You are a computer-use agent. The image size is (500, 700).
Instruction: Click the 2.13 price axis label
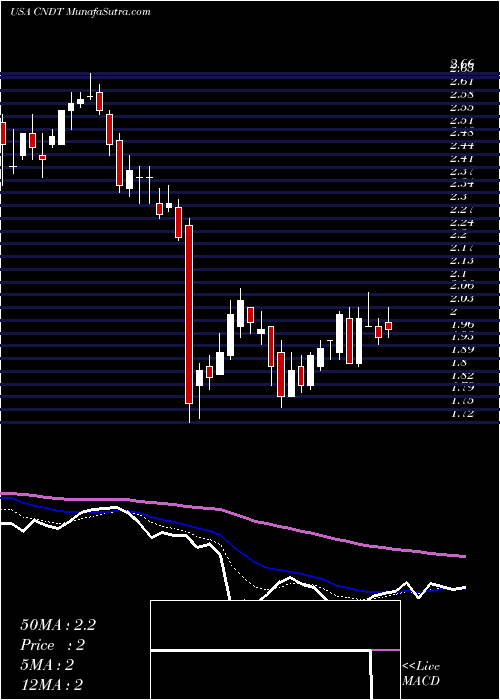[x=462, y=261]
